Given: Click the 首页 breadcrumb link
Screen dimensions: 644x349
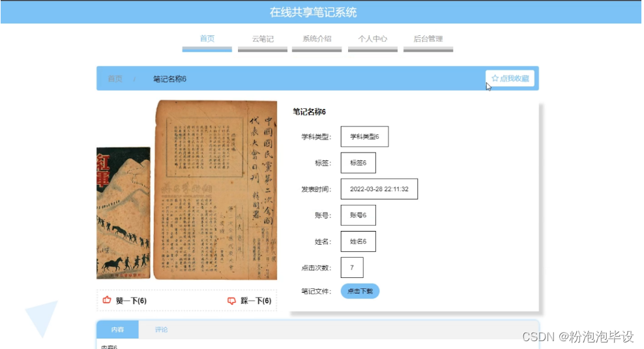Looking at the screenshot, I should tap(115, 78).
